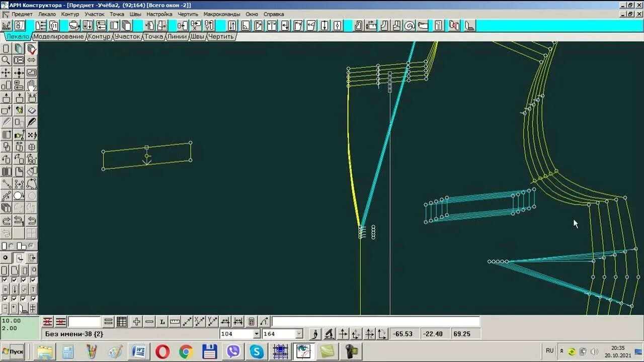Click the two horizontal bars icon
644x362 pixels.
click(108, 322)
